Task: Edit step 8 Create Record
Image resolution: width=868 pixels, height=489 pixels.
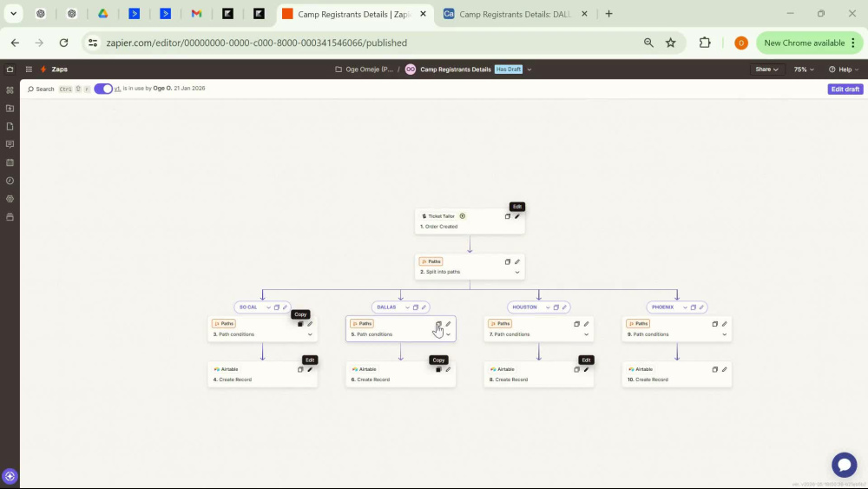Action: (x=586, y=369)
